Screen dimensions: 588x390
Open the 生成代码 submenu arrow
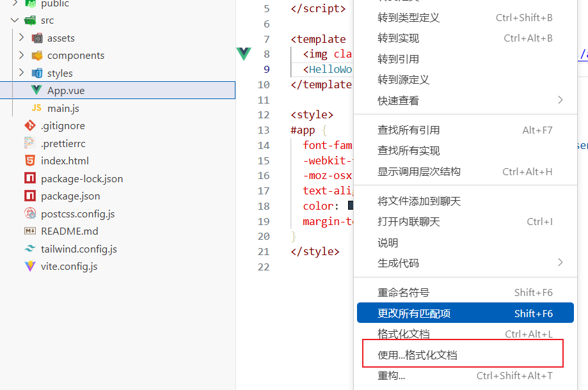(x=560, y=262)
